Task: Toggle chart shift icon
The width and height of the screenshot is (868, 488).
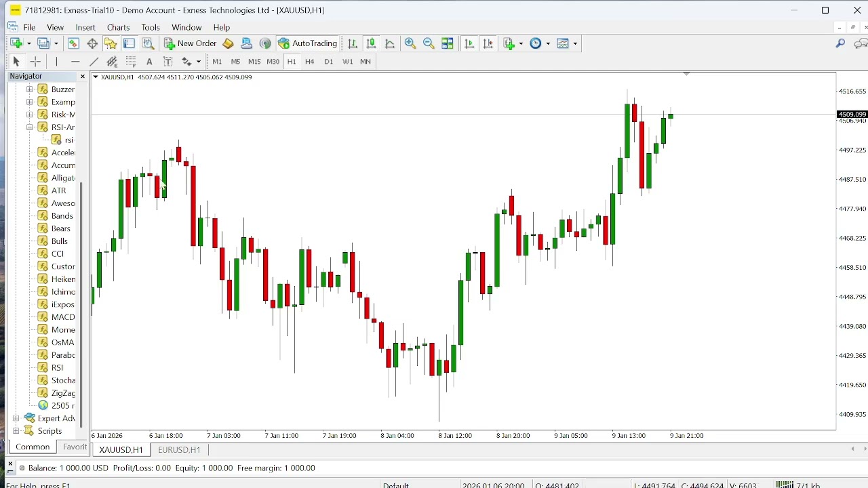Action: tap(488, 43)
